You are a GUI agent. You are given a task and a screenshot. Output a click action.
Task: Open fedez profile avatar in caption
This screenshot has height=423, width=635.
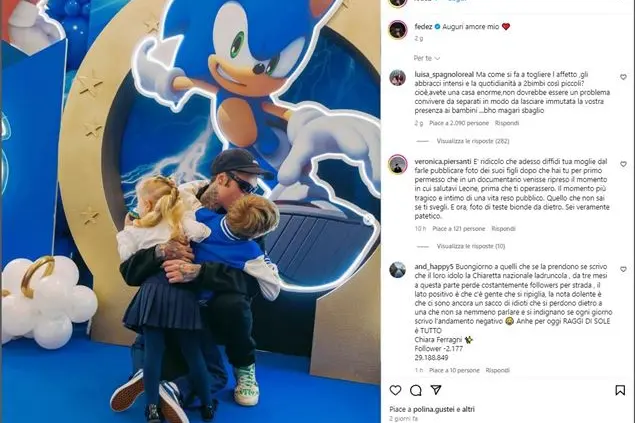coord(398,30)
